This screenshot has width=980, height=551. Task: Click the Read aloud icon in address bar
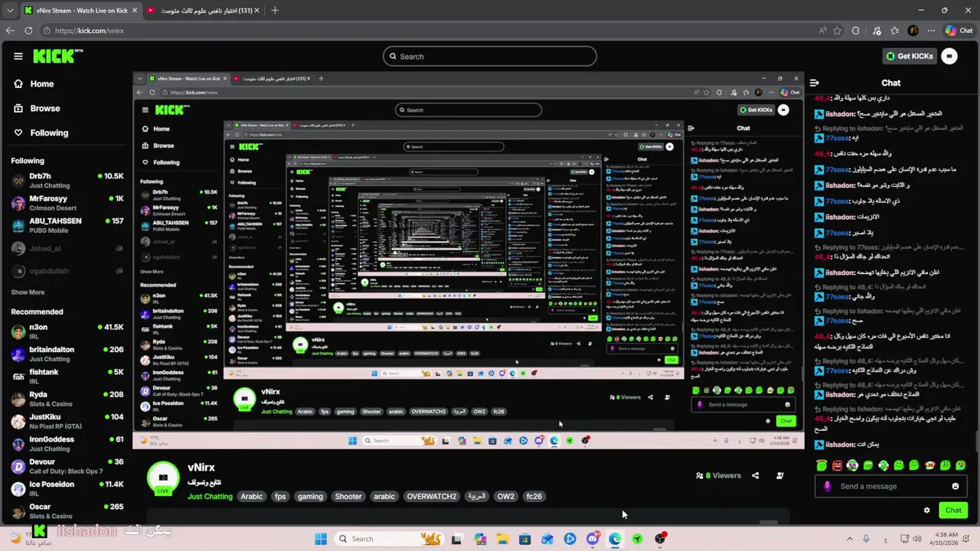click(x=822, y=31)
